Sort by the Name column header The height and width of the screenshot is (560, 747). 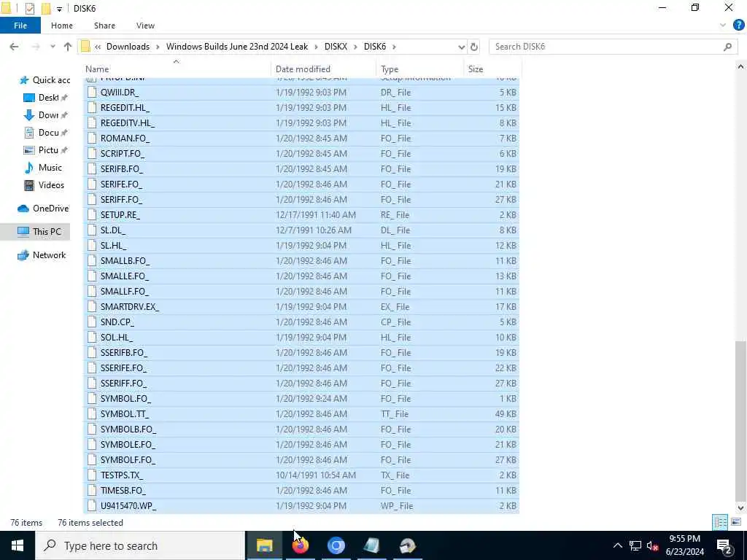coord(177,69)
